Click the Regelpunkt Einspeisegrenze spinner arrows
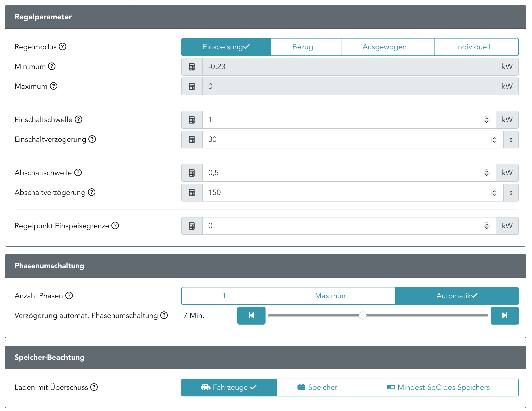The image size is (532, 411). [486, 226]
